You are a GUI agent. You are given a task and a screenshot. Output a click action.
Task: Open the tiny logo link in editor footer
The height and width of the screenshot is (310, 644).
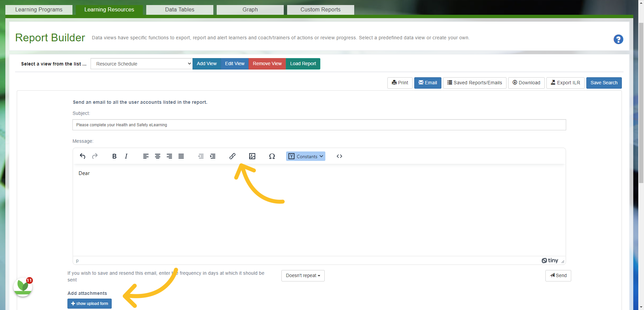point(550,261)
